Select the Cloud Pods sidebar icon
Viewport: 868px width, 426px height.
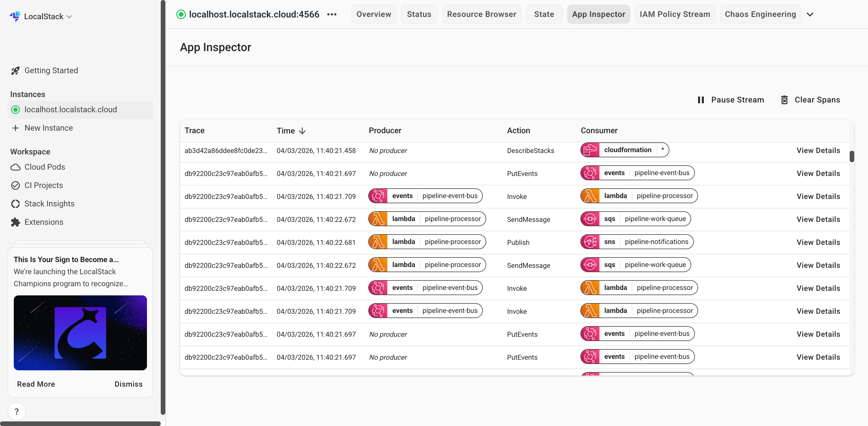click(15, 167)
